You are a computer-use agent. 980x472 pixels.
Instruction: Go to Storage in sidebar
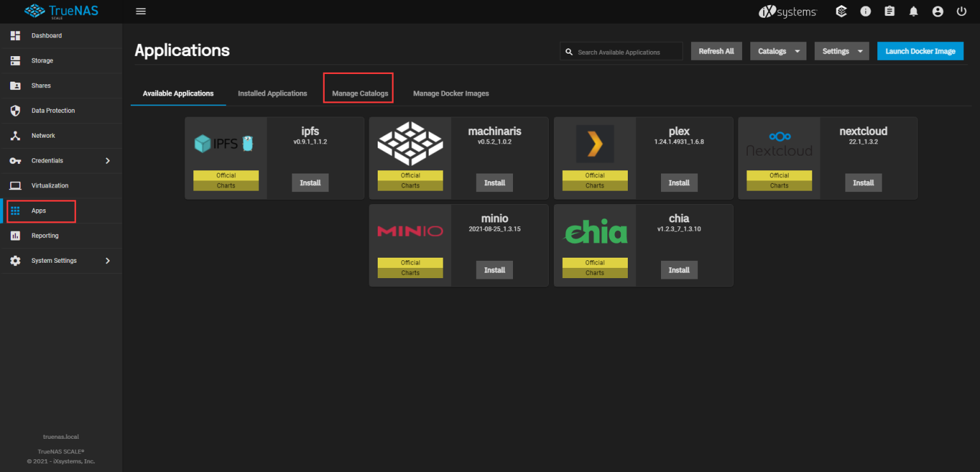(42, 61)
